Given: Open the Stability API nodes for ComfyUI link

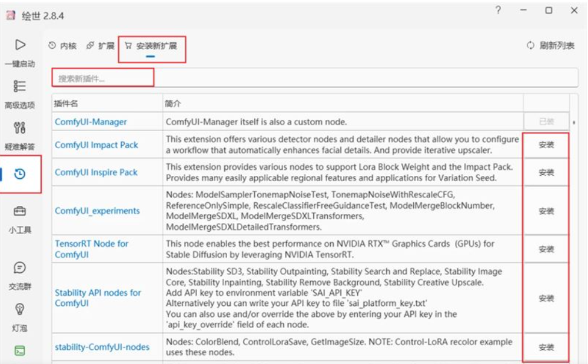Looking at the screenshot, I should [x=98, y=298].
